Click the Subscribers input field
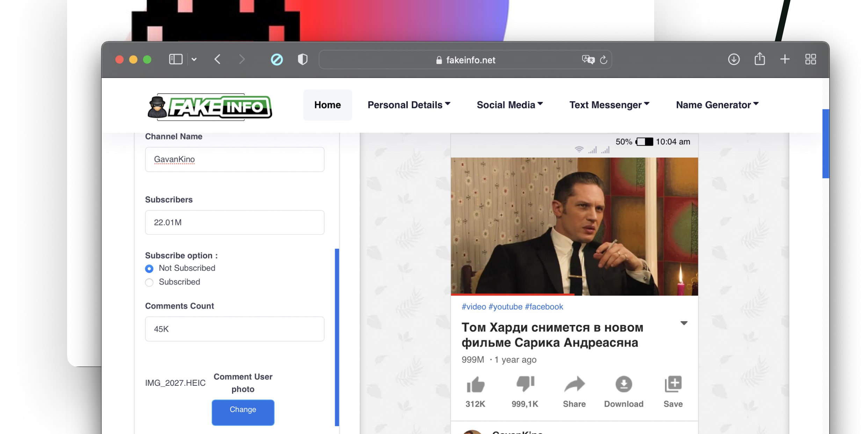The height and width of the screenshot is (434, 868). 235,222
